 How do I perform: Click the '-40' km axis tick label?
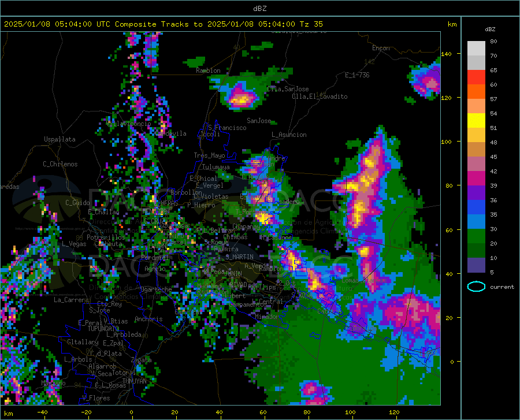click(42, 412)
